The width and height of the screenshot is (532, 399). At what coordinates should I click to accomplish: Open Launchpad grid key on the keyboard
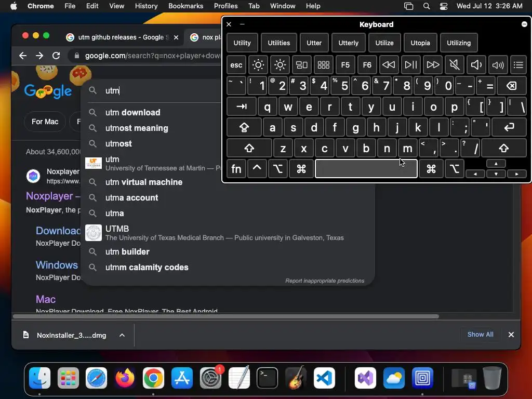(323, 64)
